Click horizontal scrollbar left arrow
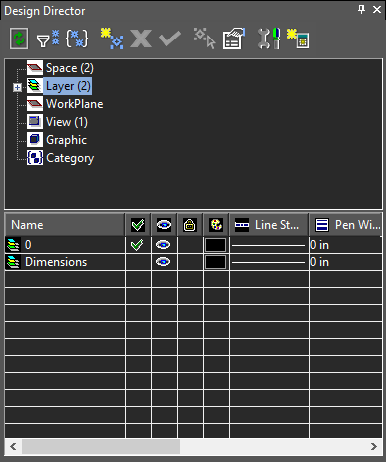 click(x=13, y=447)
